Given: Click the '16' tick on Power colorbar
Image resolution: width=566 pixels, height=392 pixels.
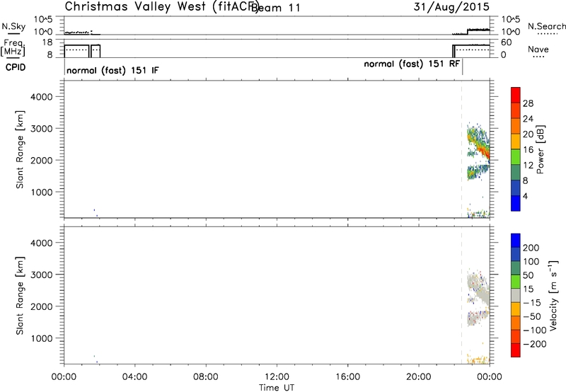Looking at the screenshot, I should [528, 150].
